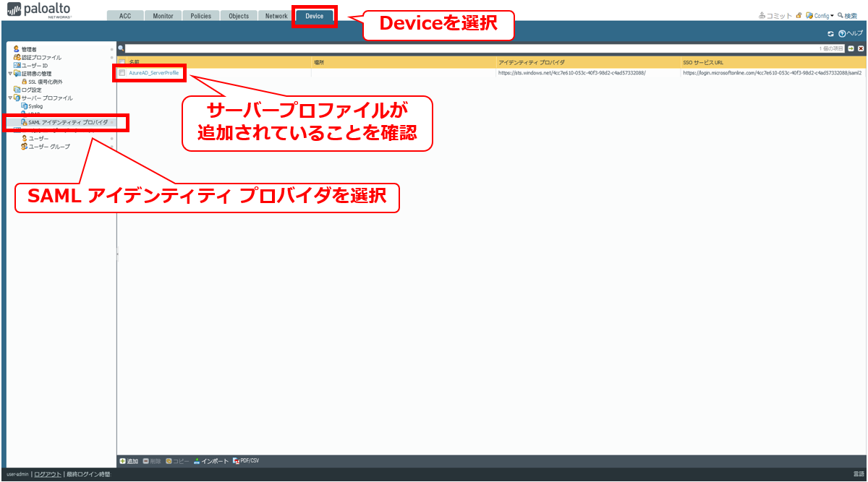Screen dimensions: 868x482
Task: Switch to the Policies tab
Action: coord(200,16)
